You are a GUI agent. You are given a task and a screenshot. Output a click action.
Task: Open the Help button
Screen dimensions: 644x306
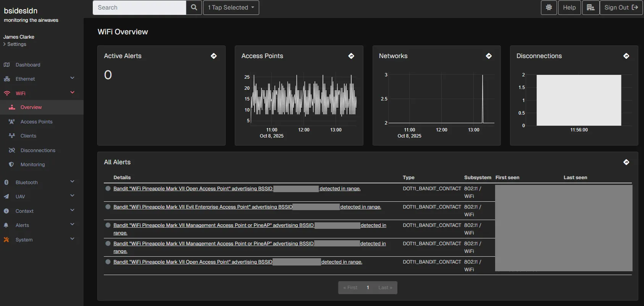(569, 8)
